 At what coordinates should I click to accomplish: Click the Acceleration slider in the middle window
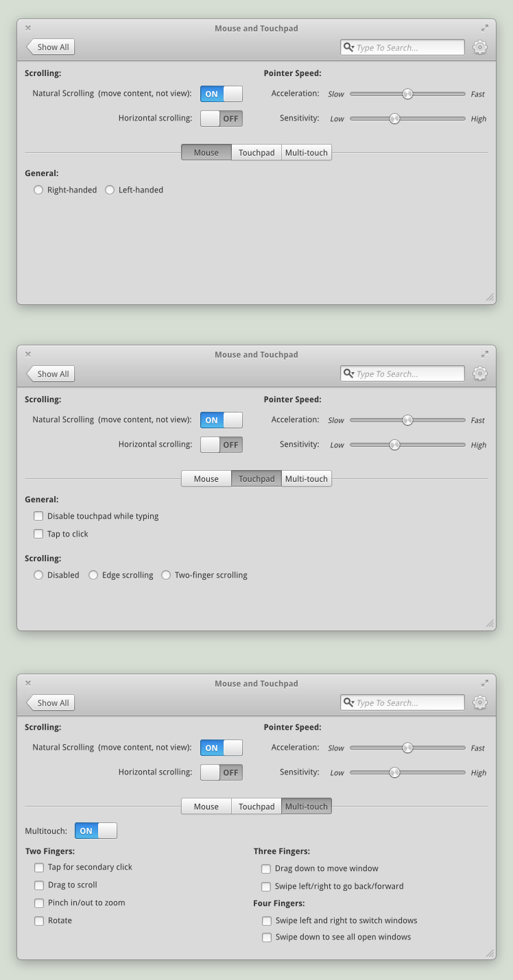(407, 420)
